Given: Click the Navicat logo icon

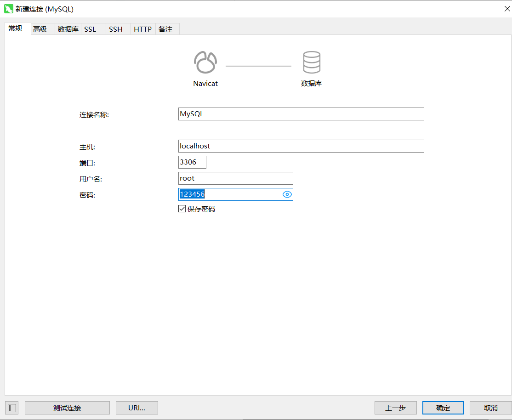Looking at the screenshot, I should [x=205, y=62].
